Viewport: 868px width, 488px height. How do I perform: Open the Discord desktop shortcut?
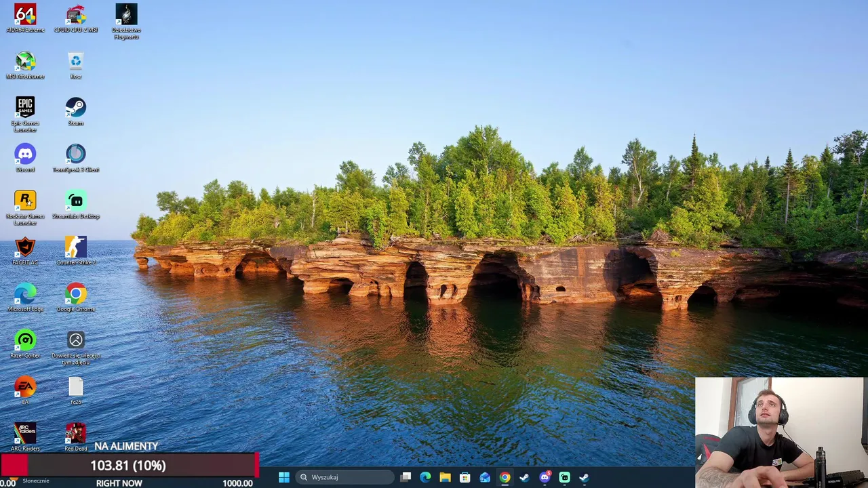[25, 158]
